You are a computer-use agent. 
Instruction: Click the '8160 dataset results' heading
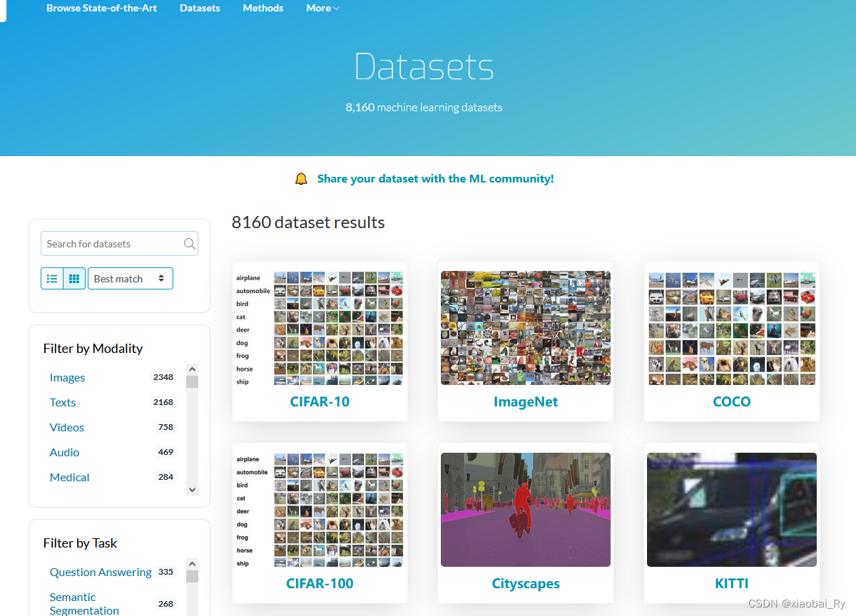pyautogui.click(x=308, y=222)
